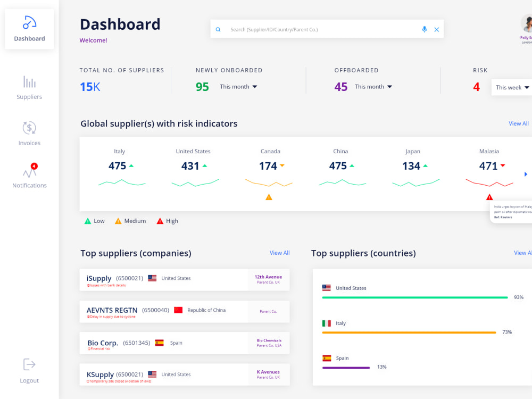Click the High risk legend triangle
Viewport: 532px width, 399px height.
click(160, 221)
